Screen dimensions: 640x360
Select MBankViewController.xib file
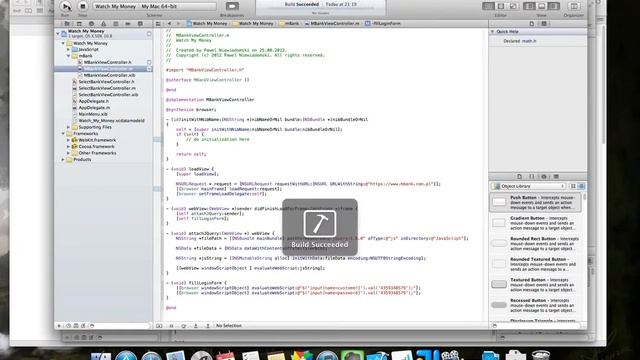(x=106, y=76)
